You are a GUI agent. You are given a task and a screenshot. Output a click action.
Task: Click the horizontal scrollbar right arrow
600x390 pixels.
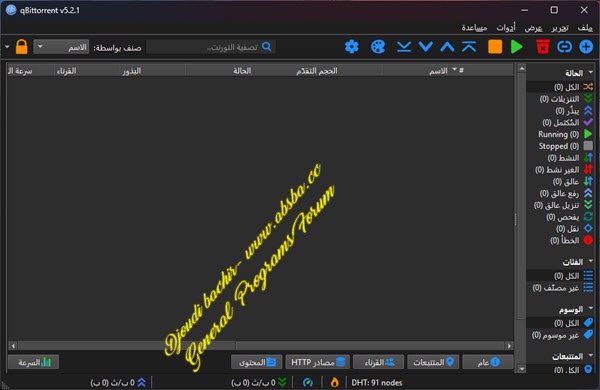509,346
